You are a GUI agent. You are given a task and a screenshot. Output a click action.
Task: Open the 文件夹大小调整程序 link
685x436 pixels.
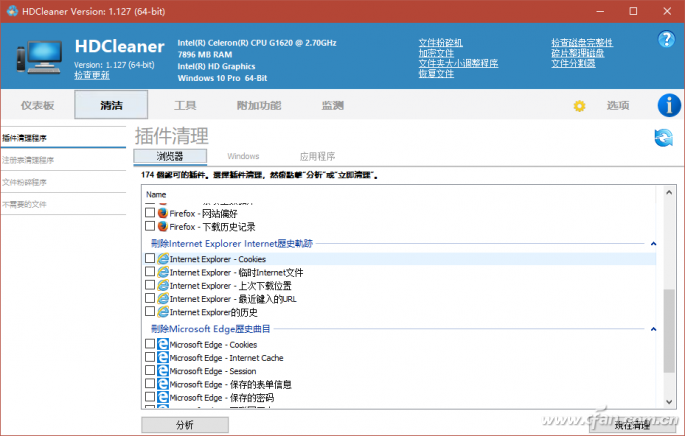click(458, 63)
